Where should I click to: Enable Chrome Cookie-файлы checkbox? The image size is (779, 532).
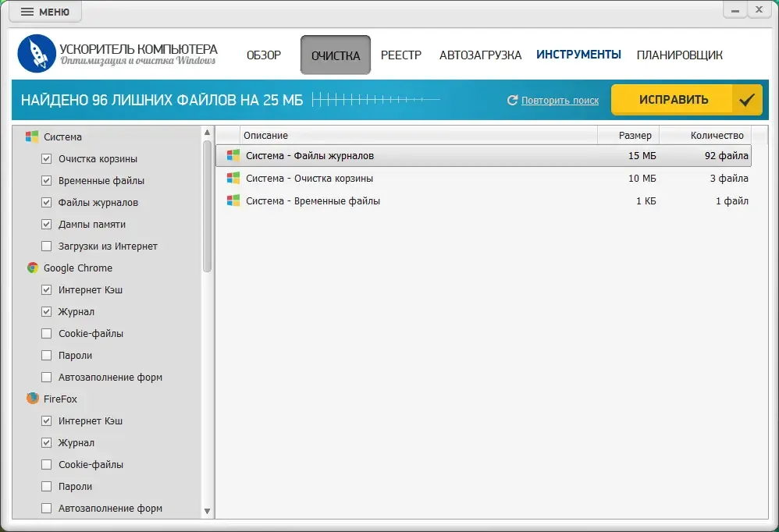pos(46,334)
